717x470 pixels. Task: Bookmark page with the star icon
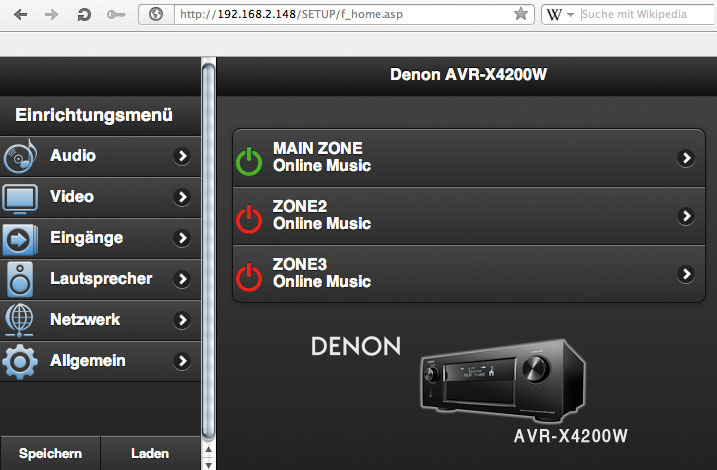[521, 14]
